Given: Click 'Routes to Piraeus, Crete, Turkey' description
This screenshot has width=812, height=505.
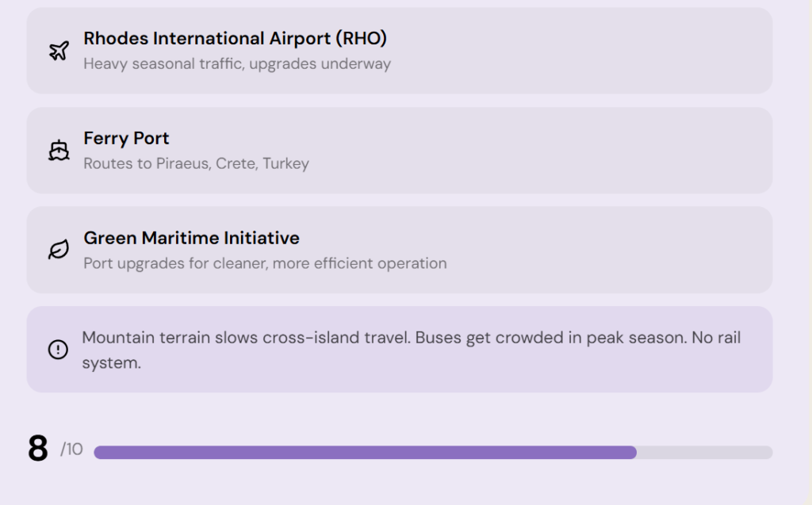Looking at the screenshot, I should pyautogui.click(x=196, y=163).
